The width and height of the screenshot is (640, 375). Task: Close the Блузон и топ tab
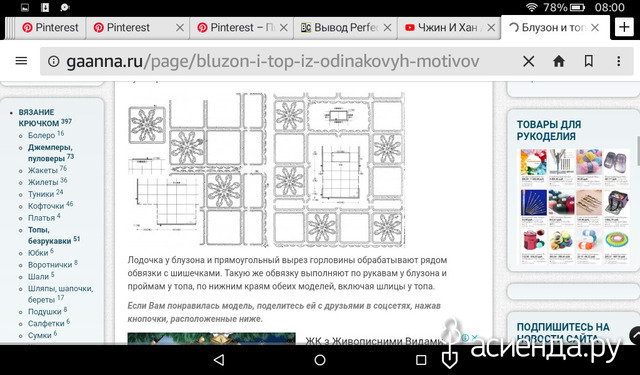595,27
